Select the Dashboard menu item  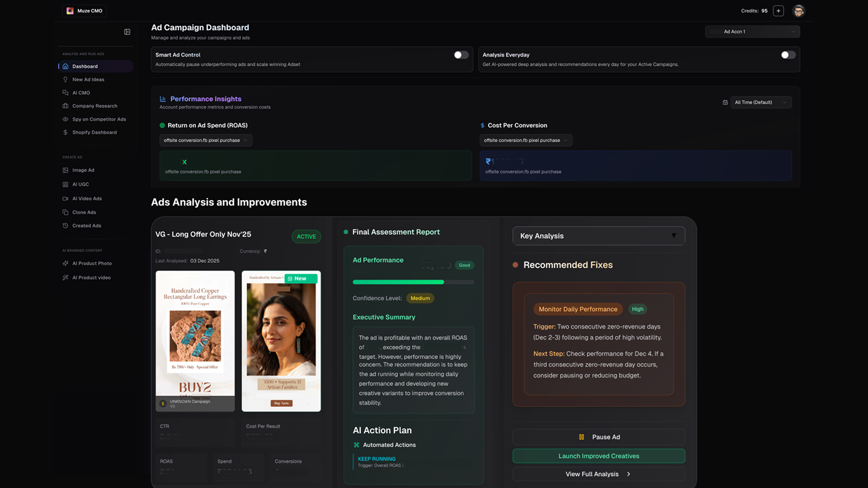(85, 66)
